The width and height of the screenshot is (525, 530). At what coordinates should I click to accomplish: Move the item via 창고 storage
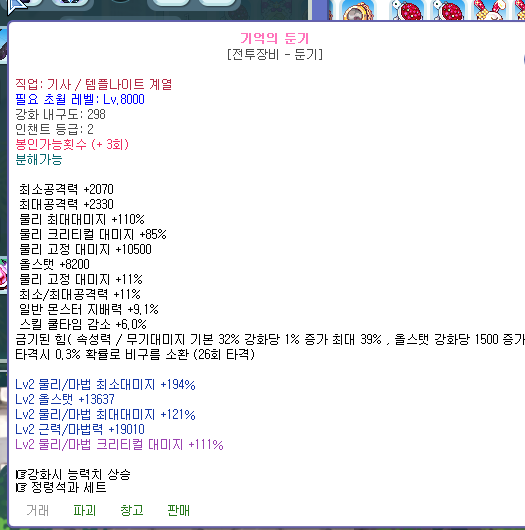pos(132,510)
